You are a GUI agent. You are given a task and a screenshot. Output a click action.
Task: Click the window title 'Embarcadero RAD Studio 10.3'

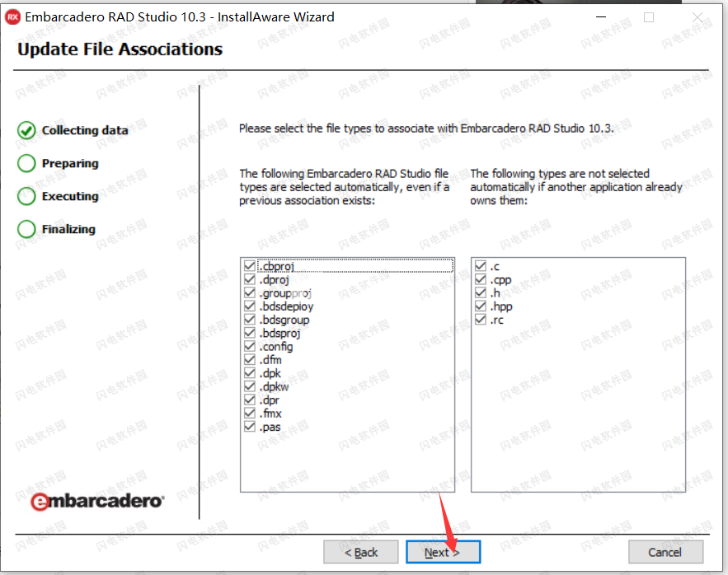(x=180, y=17)
